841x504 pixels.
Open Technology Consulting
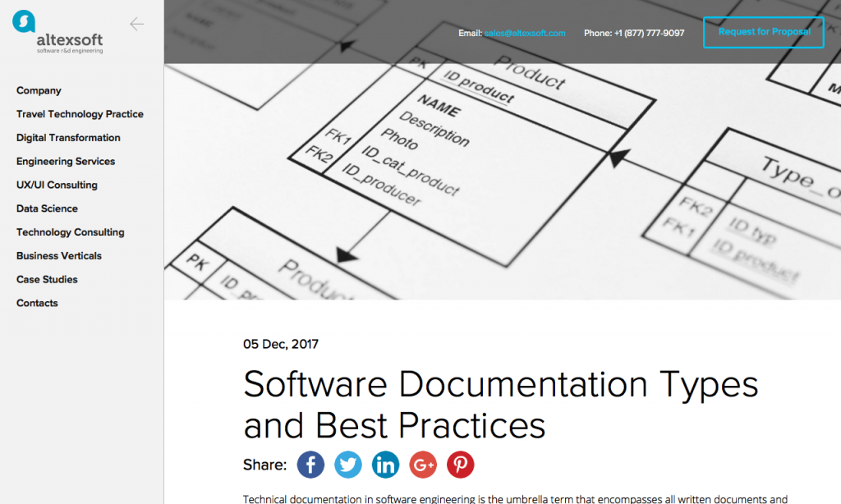coord(70,231)
